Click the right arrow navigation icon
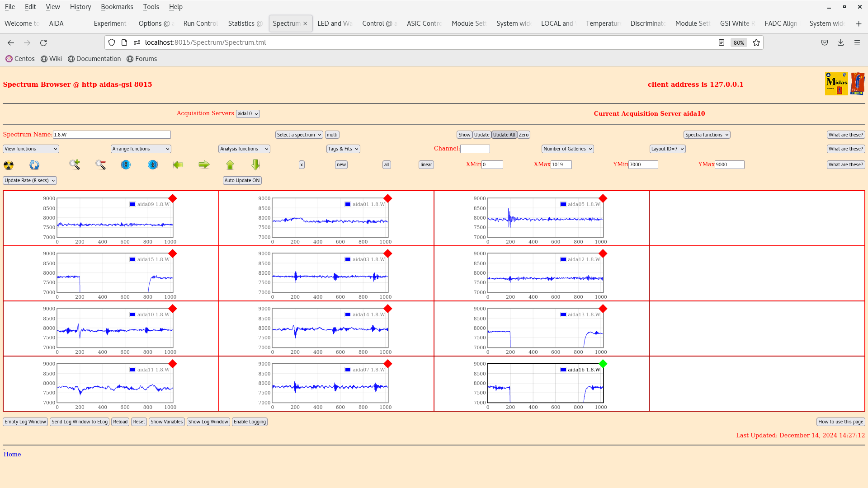Screen dimensions: 868x488 coord(203,164)
